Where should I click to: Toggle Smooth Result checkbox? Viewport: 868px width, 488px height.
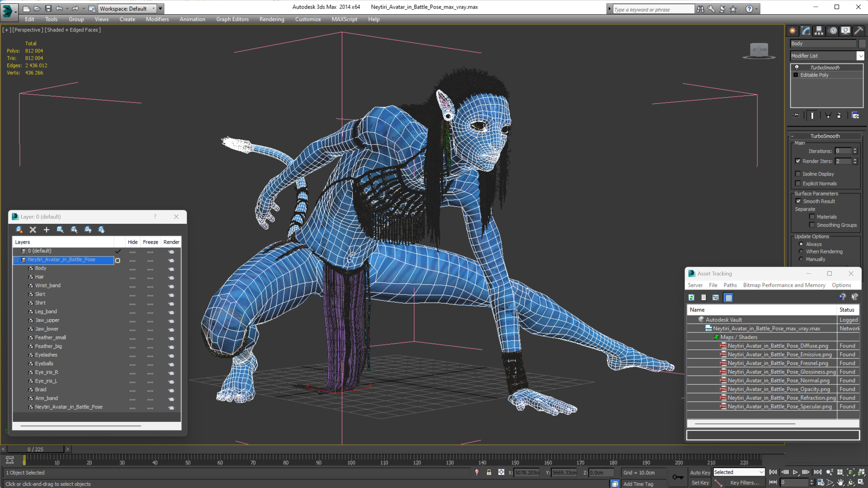(798, 201)
